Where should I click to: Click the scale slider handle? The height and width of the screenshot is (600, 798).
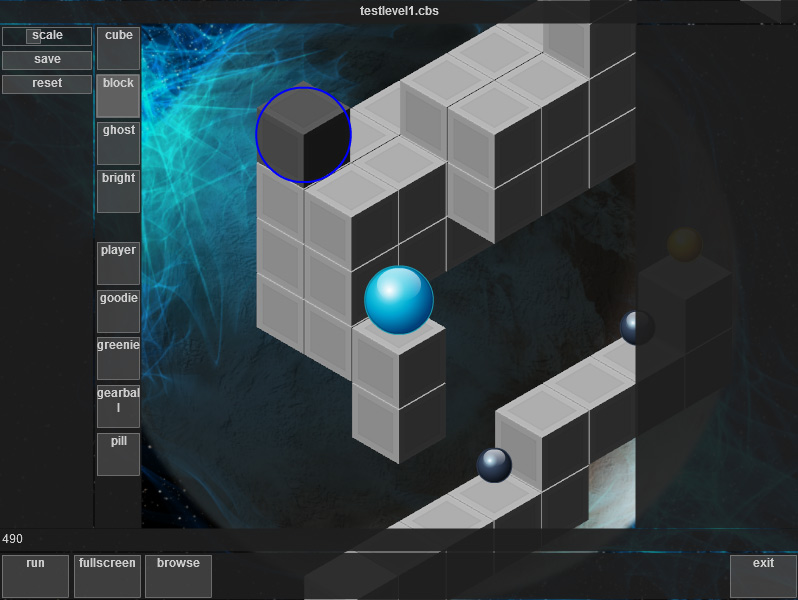pyautogui.click(x=33, y=36)
